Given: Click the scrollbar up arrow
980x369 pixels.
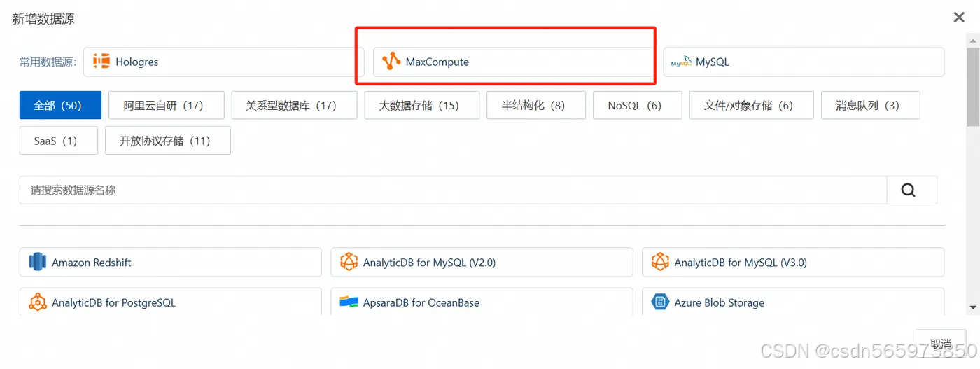Looking at the screenshot, I should click(x=973, y=40).
